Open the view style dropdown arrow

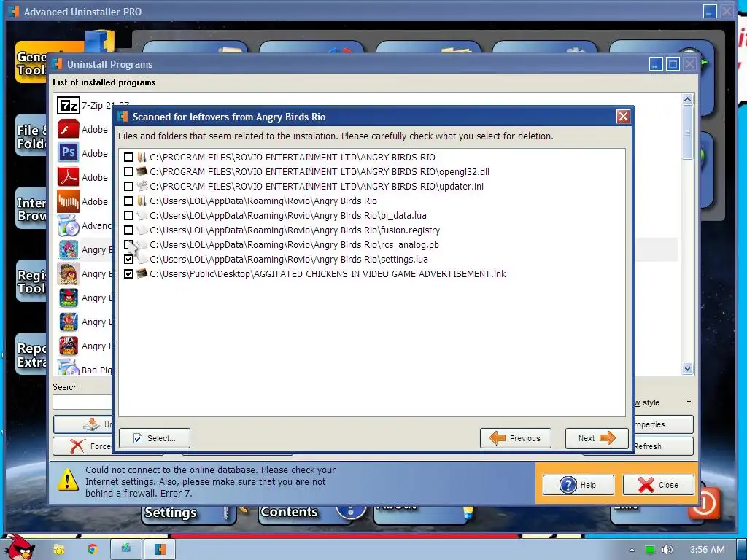pos(689,402)
